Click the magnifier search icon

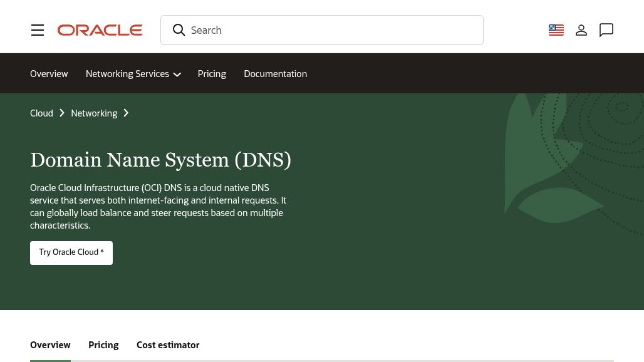point(179,30)
